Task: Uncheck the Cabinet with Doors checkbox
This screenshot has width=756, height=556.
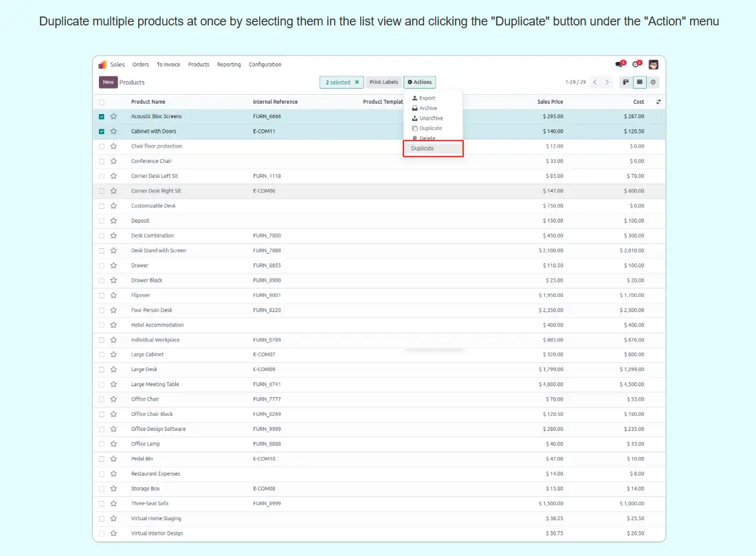Action: click(x=102, y=131)
